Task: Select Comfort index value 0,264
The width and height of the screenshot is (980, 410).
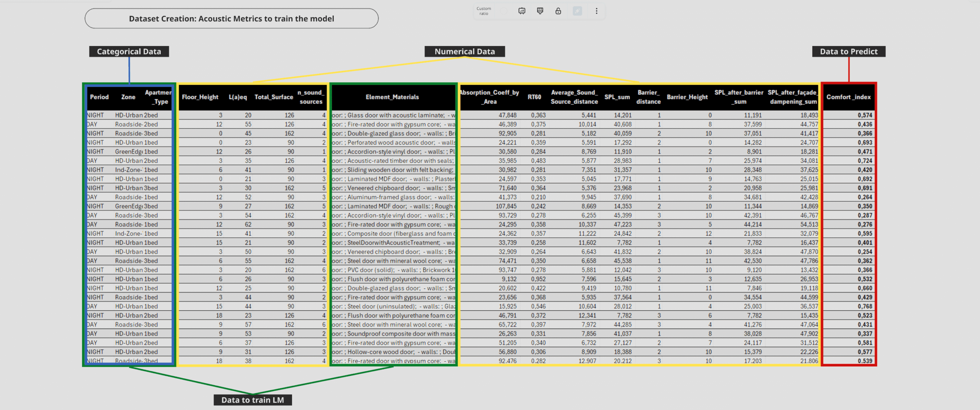Action: [x=865, y=197]
